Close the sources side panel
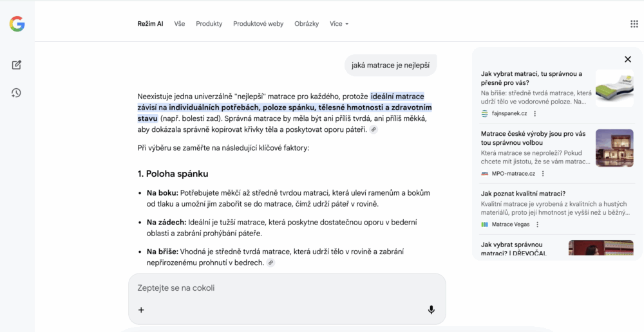644x332 pixels. pos(627,59)
